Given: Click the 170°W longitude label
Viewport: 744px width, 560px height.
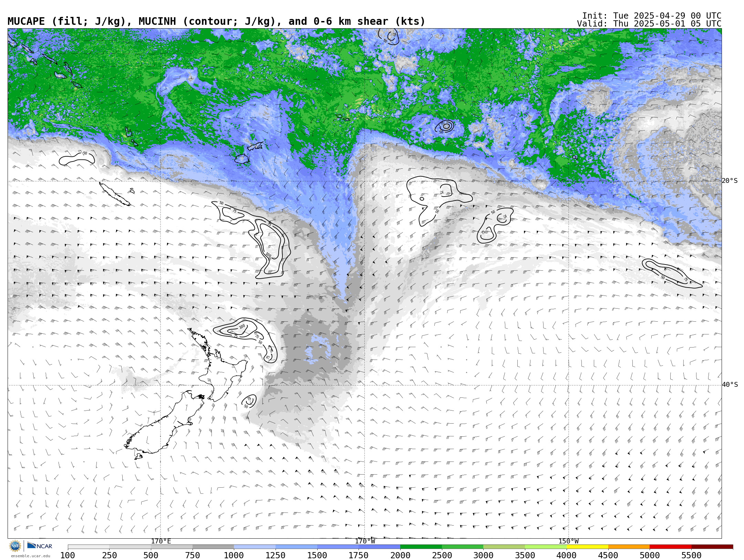Looking at the screenshot, I should tap(365, 541).
